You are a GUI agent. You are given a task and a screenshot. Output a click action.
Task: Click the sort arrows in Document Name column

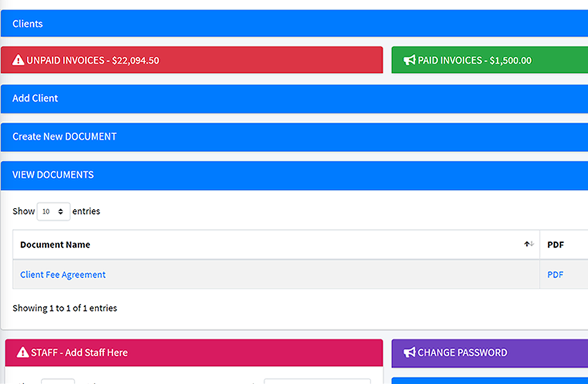pyautogui.click(x=528, y=244)
